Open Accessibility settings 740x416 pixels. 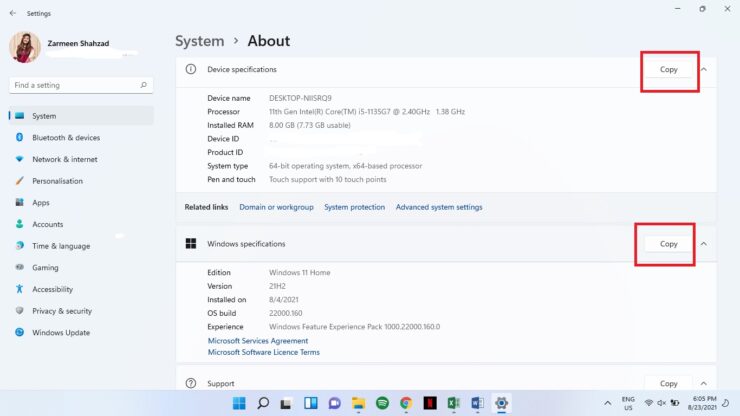(81, 289)
